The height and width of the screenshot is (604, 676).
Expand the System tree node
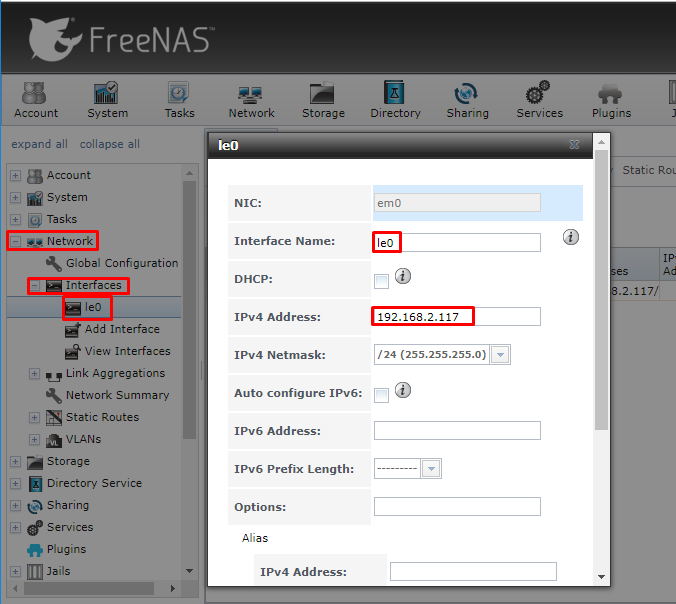click(x=16, y=197)
